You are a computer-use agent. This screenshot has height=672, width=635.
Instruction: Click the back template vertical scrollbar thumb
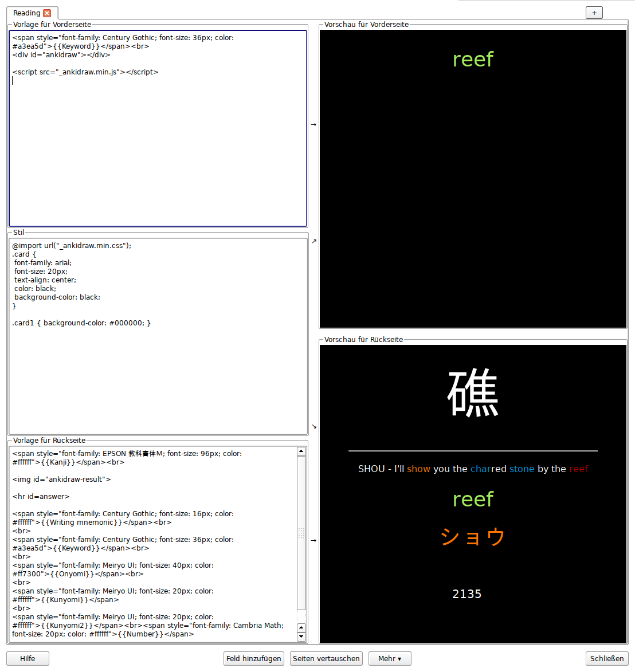click(301, 533)
